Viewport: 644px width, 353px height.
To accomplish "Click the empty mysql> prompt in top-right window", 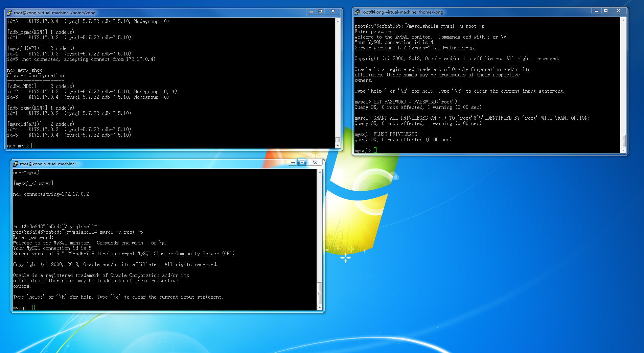I will 366,150.
